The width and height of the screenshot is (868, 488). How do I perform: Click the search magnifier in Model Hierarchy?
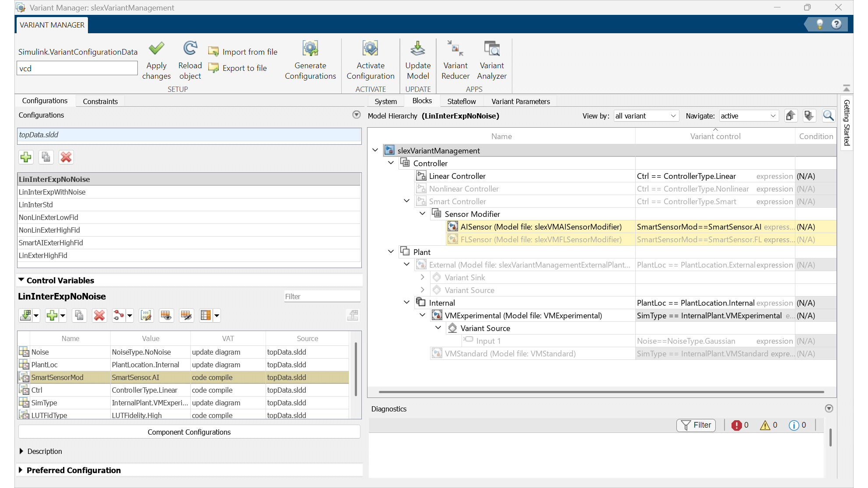click(x=828, y=116)
